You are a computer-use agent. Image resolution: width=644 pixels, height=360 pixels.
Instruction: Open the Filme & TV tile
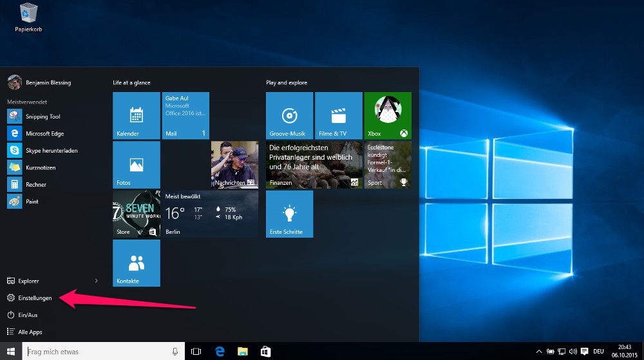339,116
